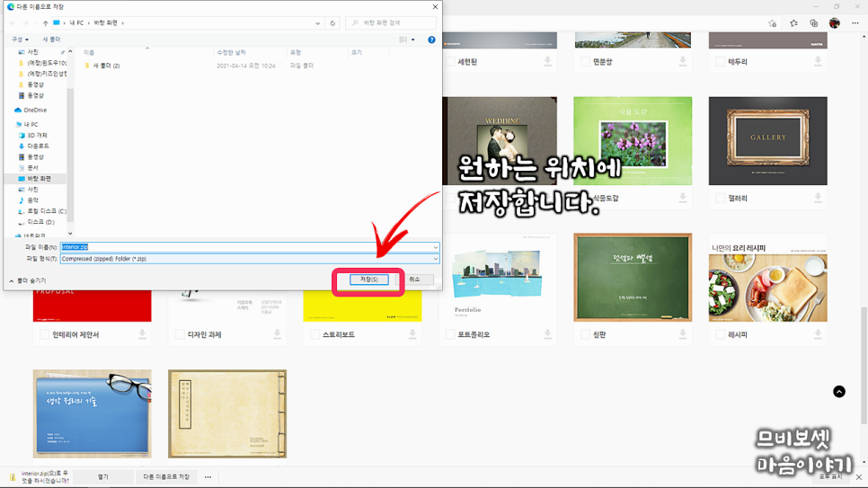Screen dimensions: 868x488
Task: Open the GALLERY template thumbnail
Action: pos(767,141)
